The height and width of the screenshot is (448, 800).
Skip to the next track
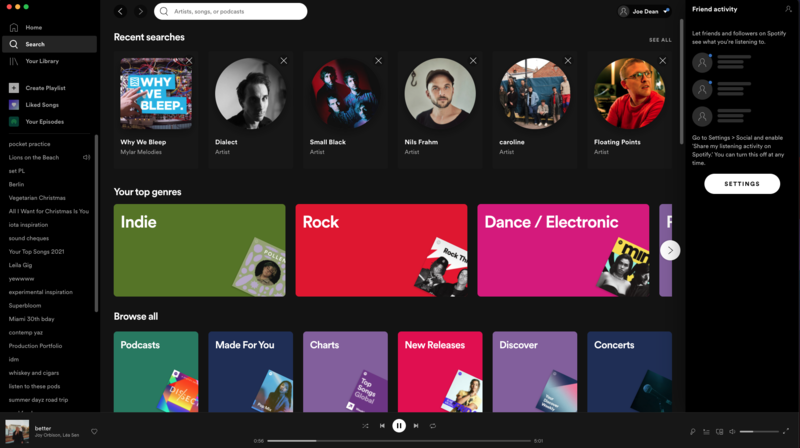pos(416,426)
